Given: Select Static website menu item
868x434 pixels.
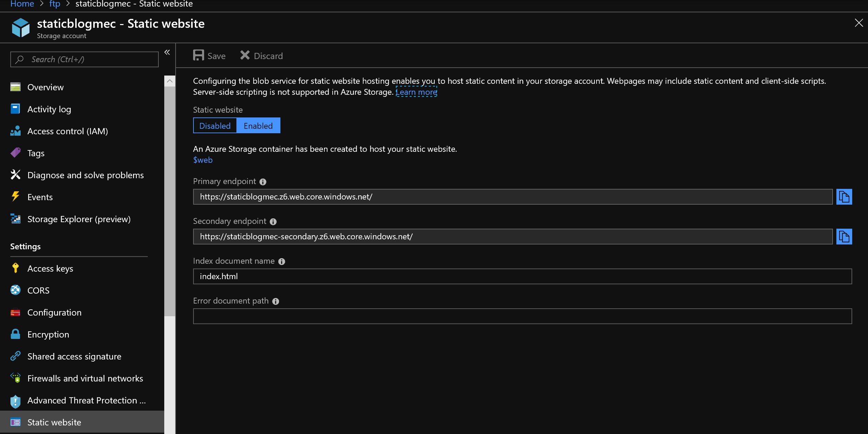Looking at the screenshot, I should point(82,422).
